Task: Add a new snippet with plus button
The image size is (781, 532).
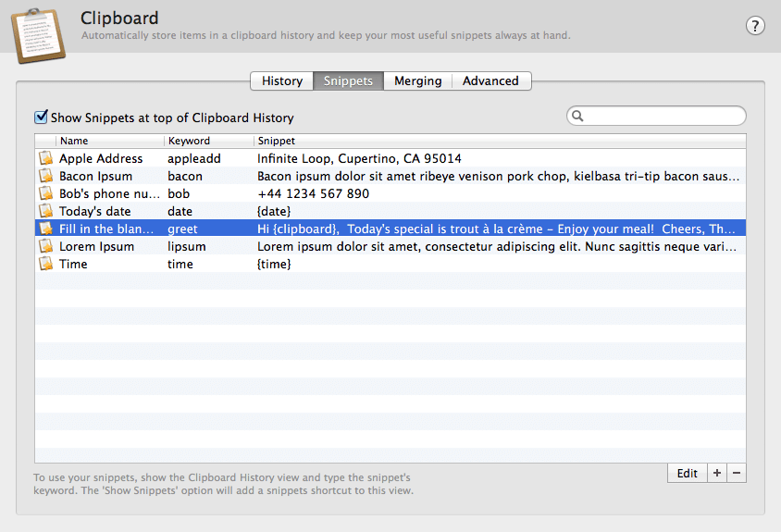Action: click(717, 473)
